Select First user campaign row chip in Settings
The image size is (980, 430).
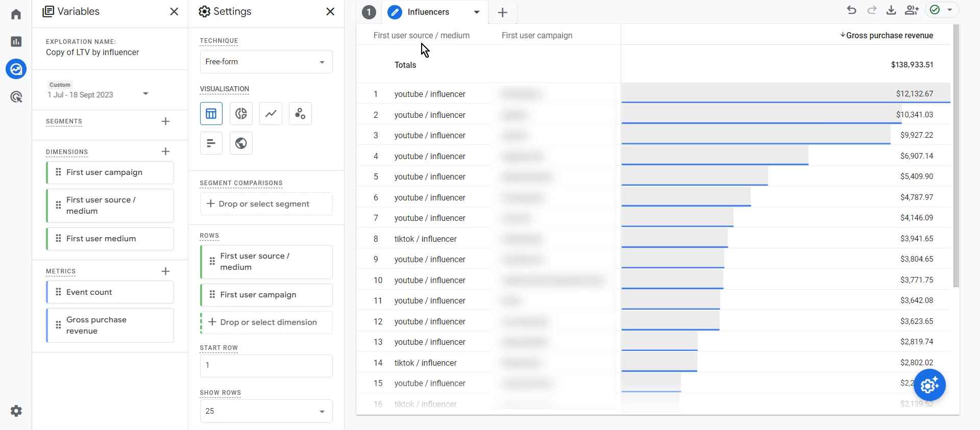click(x=266, y=295)
